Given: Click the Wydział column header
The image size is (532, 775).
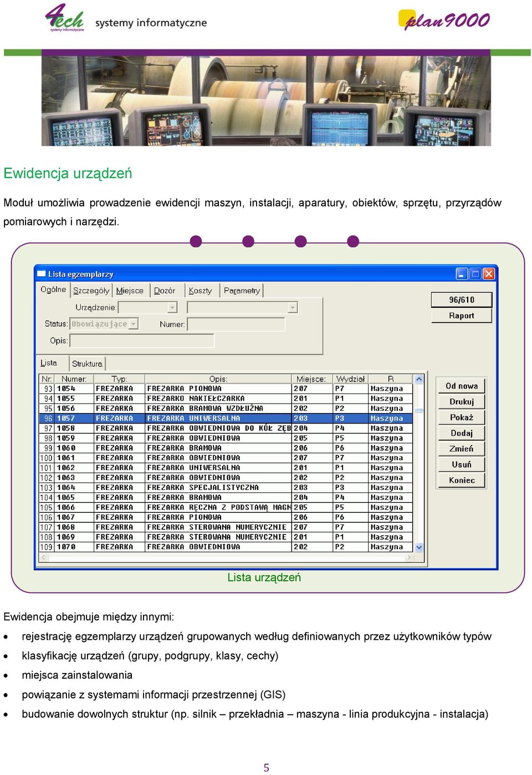Looking at the screenshot, I should (x=350, y=379).
